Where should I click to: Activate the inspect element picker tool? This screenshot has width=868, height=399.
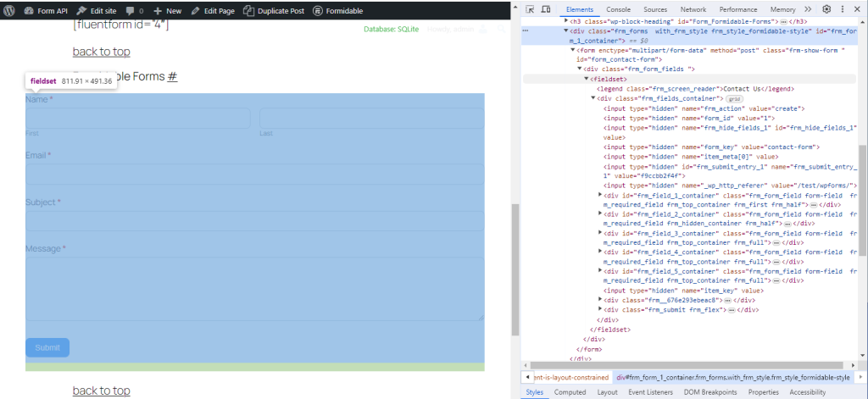click(x=530, y=9)
